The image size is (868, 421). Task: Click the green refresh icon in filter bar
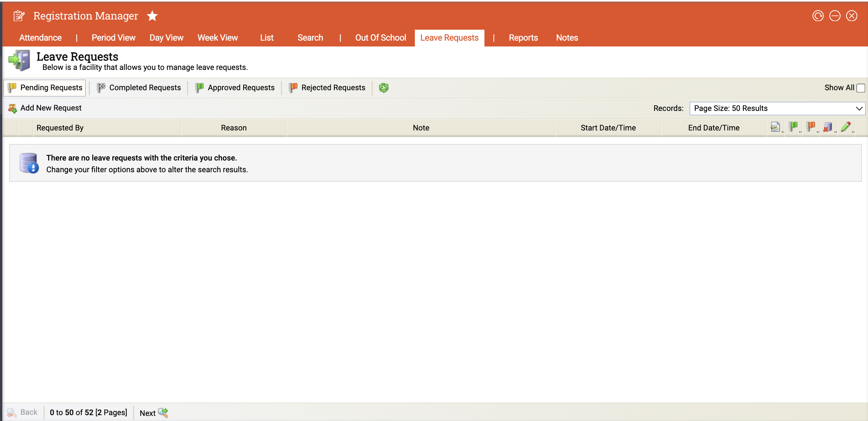[x=384, y=88]
